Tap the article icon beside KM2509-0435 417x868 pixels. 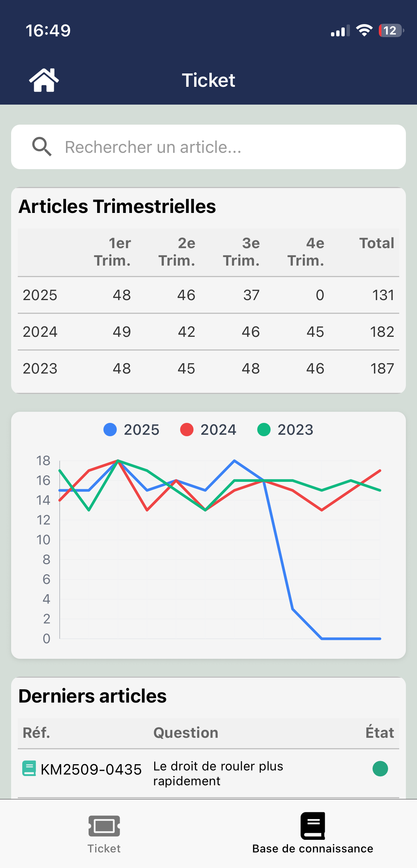click(29, 769)
